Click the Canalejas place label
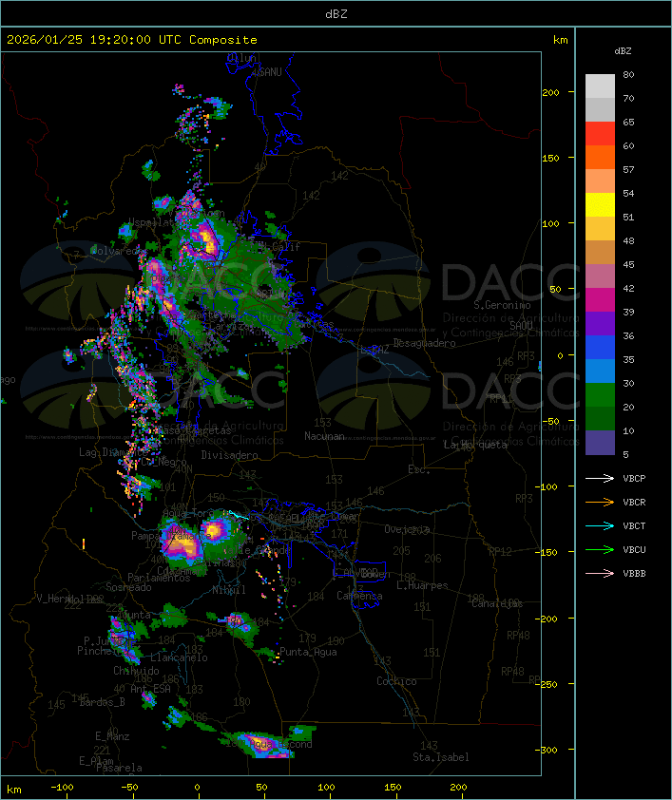The width and height of the screenshot is (672, 800). (497, 603)
